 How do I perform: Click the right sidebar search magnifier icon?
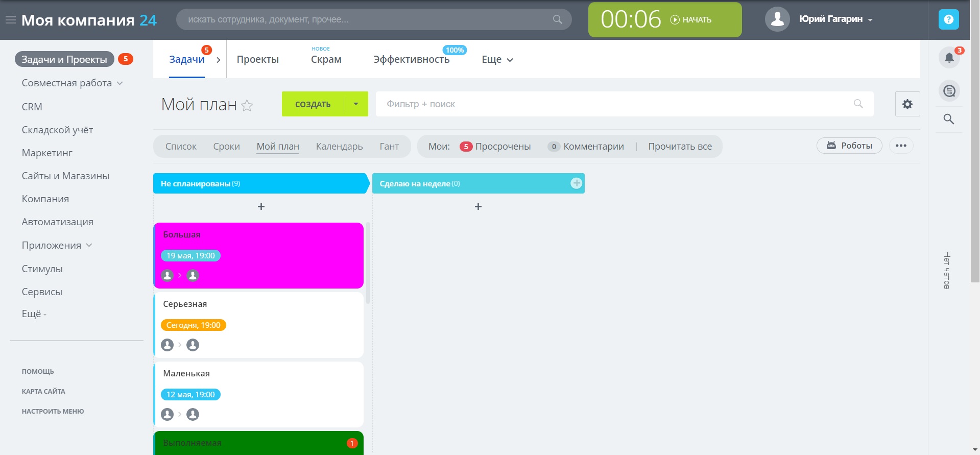click(x=948, y=119)
